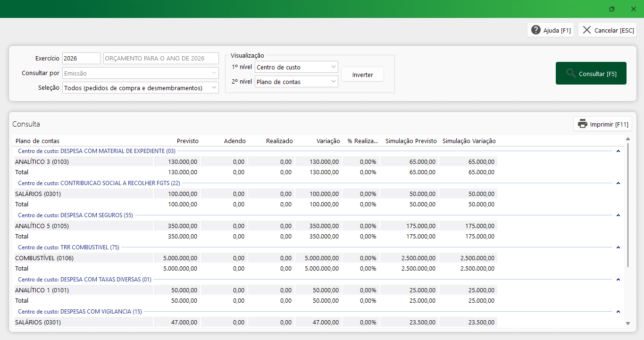Click the Cancelar X icon
The width and height of the screenshot is (644, 340).
point(587,30)
